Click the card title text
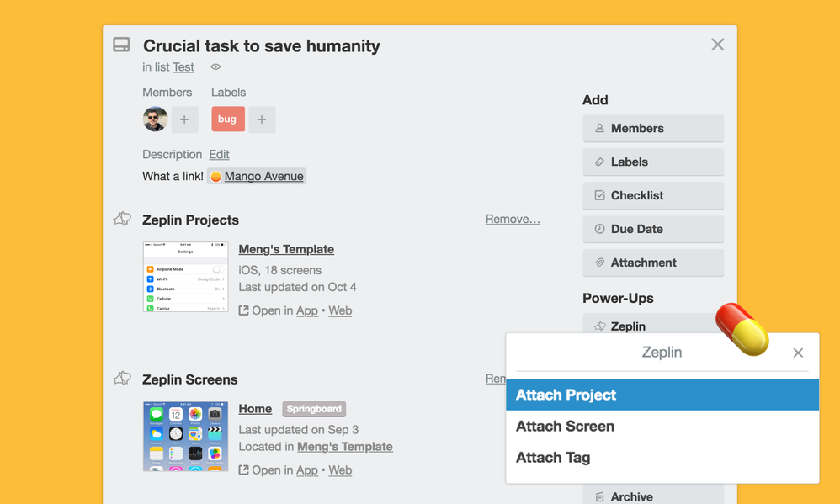This screenshot has height=504, width=840. coord(262,46)
